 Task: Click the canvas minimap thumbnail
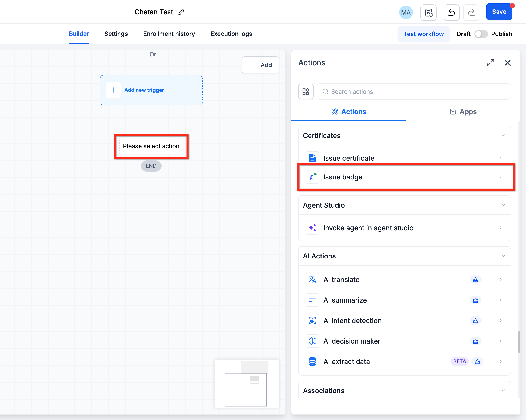click(247, 383)
